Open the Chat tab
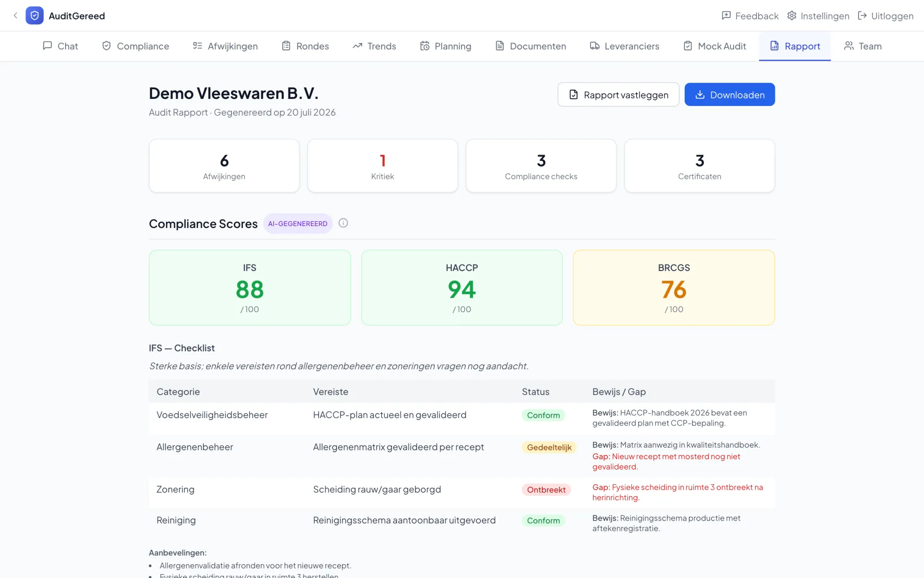 pos(61,46)
